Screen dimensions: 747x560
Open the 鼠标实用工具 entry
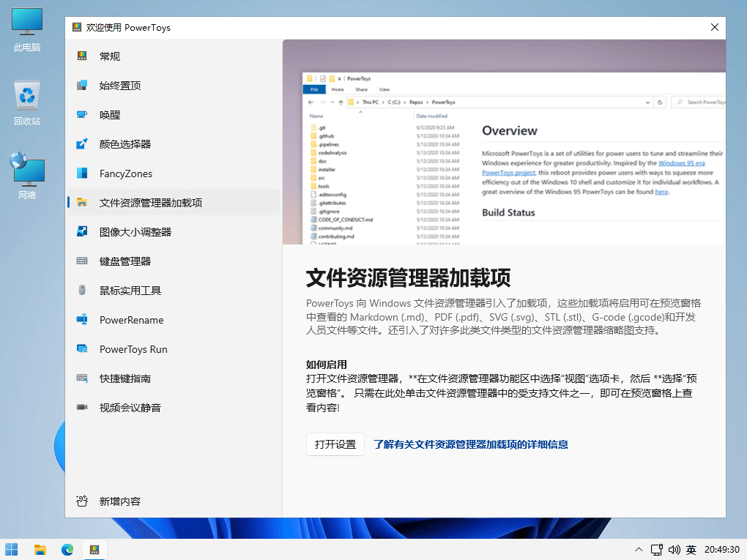174,291
